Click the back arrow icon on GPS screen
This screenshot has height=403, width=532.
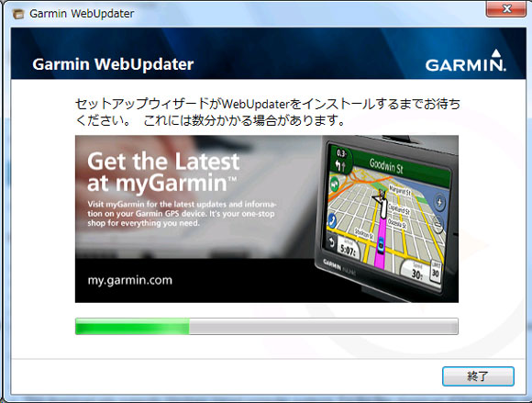click(x=331, y=242)
